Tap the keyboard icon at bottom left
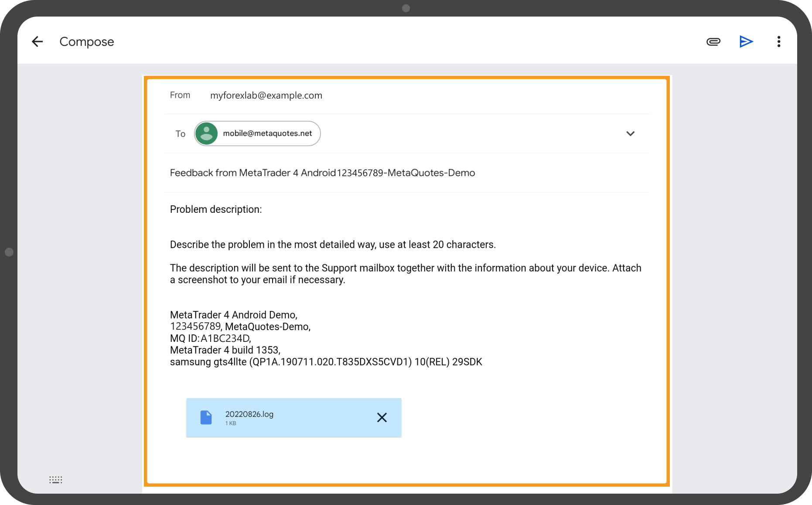The height and width of the screenshot is (505, 812). 56,480
